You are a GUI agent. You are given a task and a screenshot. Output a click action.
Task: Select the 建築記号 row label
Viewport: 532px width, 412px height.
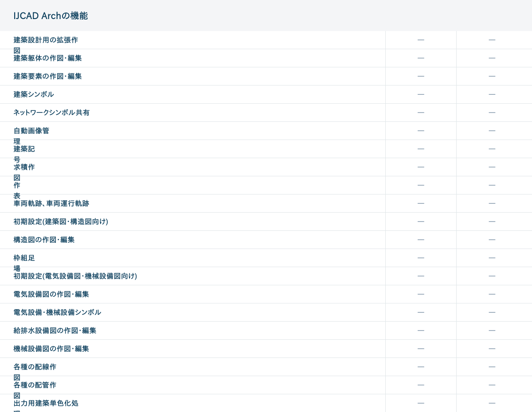coord(24,149)
